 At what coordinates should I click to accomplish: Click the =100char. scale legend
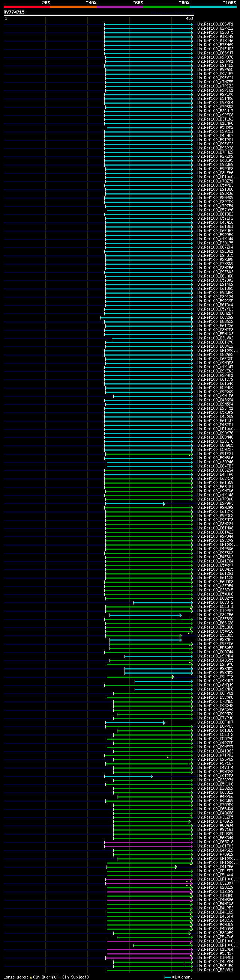tap(178, 977)
